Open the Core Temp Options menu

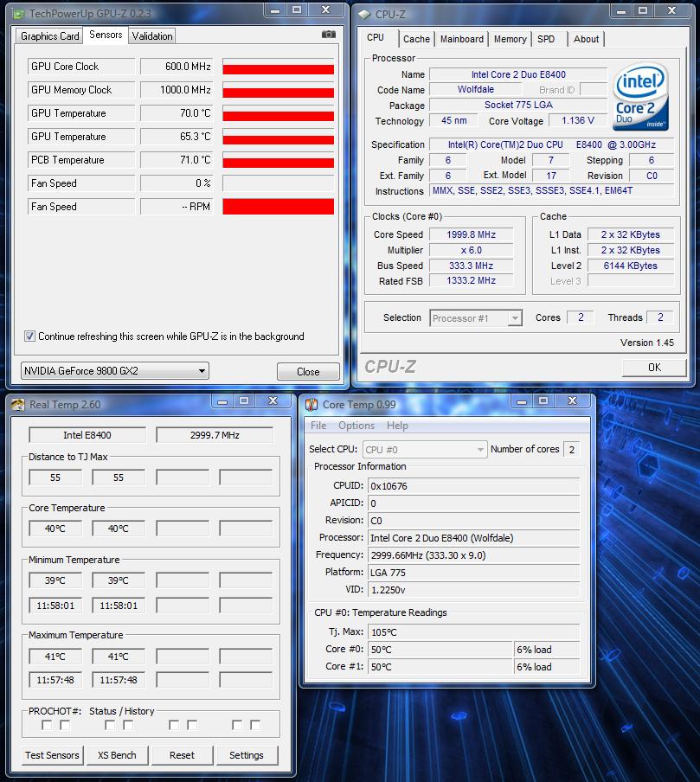click(356, 426)
